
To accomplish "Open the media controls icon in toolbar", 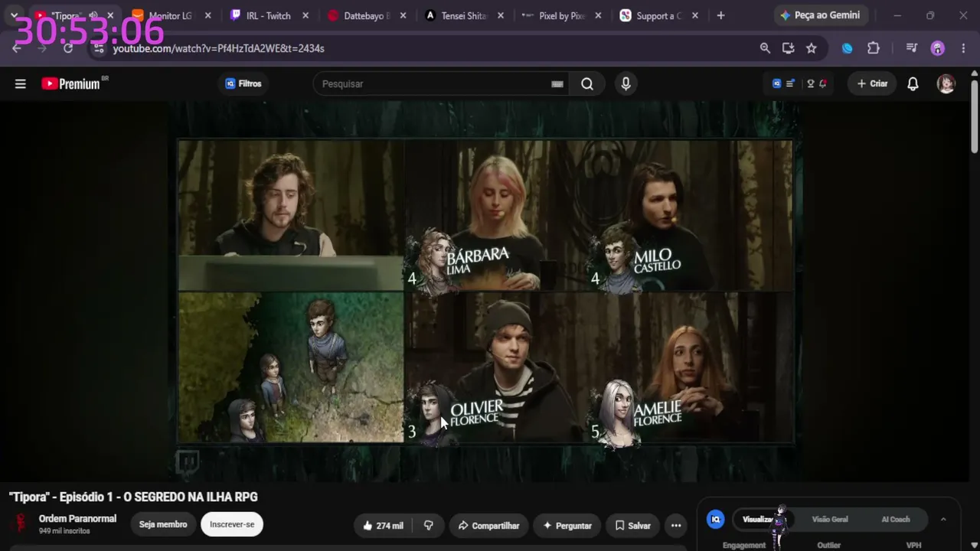I will (911, 48).
